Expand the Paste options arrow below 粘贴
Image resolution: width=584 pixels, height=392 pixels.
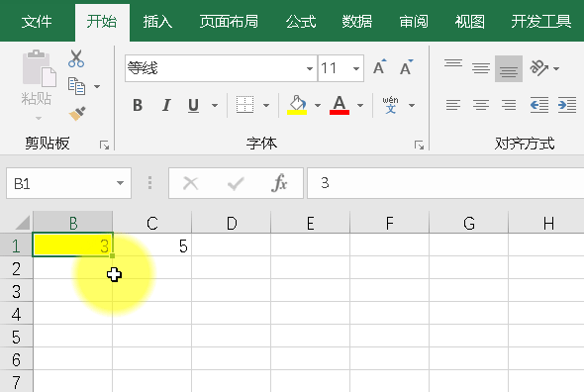coord(39,118)
